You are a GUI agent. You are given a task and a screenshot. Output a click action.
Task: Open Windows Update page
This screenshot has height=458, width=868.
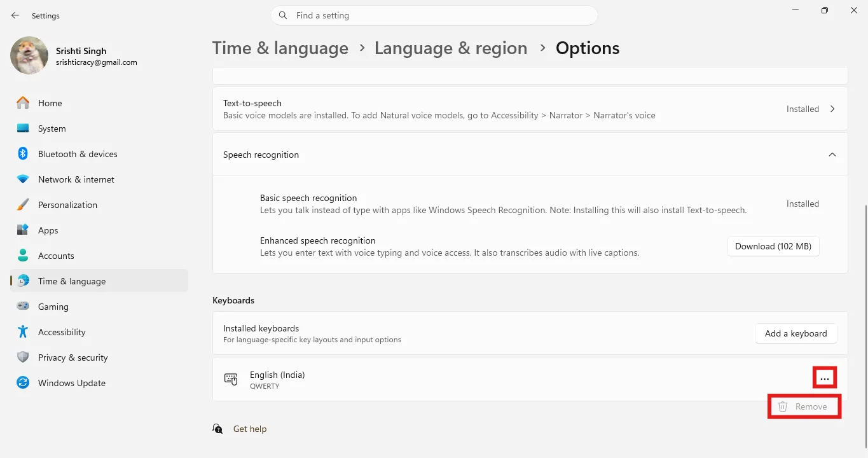point(99,383)
